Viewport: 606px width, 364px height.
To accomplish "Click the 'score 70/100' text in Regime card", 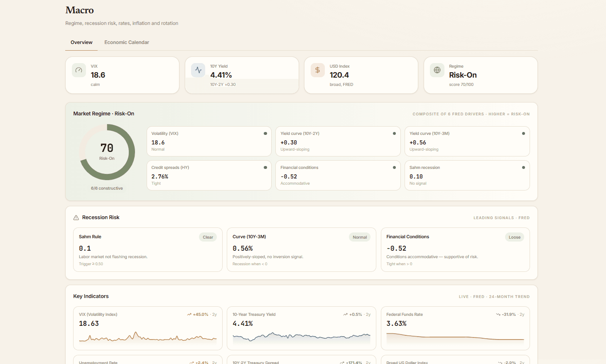I will [x=461, y=85].
